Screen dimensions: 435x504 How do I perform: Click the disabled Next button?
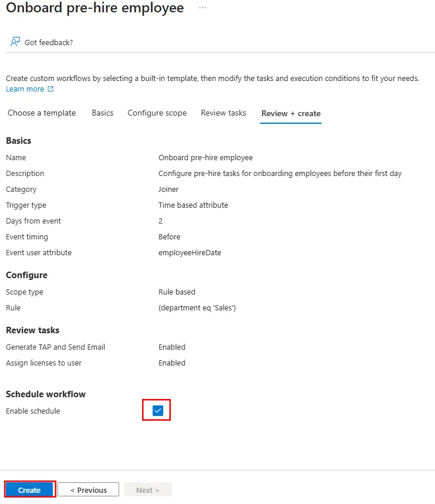[148, 490]
